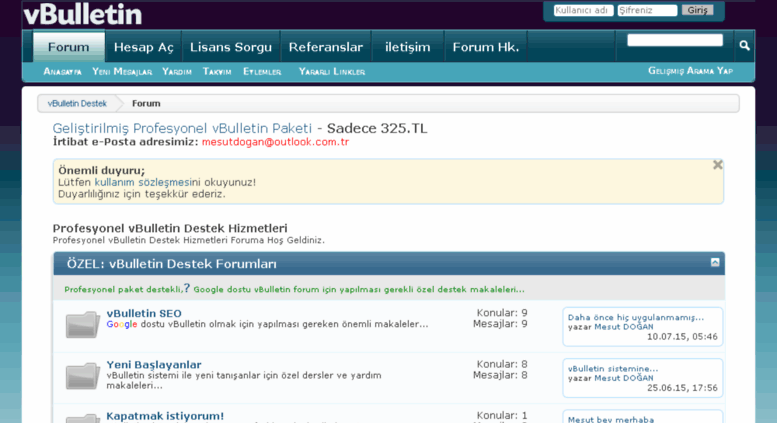Open the Takvim page
Viewport: 777px width, 423px height.
217,72
